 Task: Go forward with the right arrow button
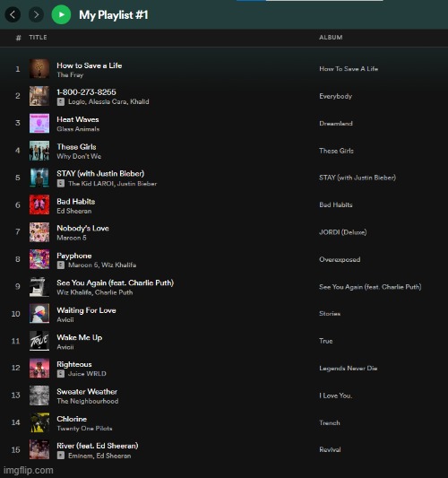(36, 14)
